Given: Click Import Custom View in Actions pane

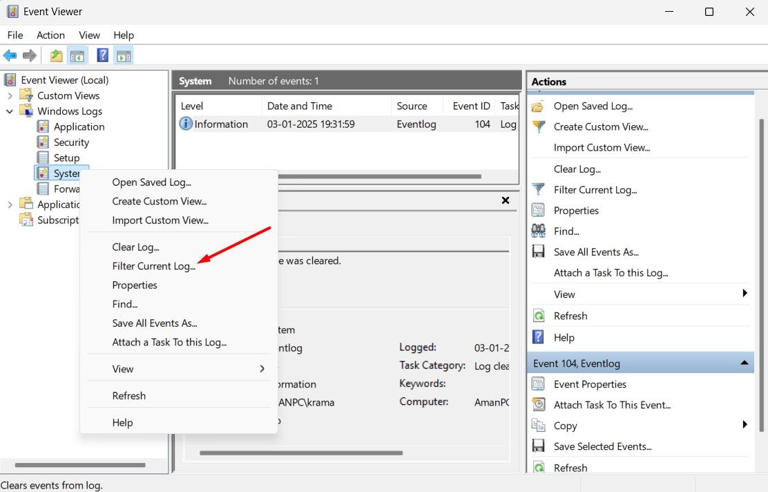Looking at the screenshot, I should 601,148.
